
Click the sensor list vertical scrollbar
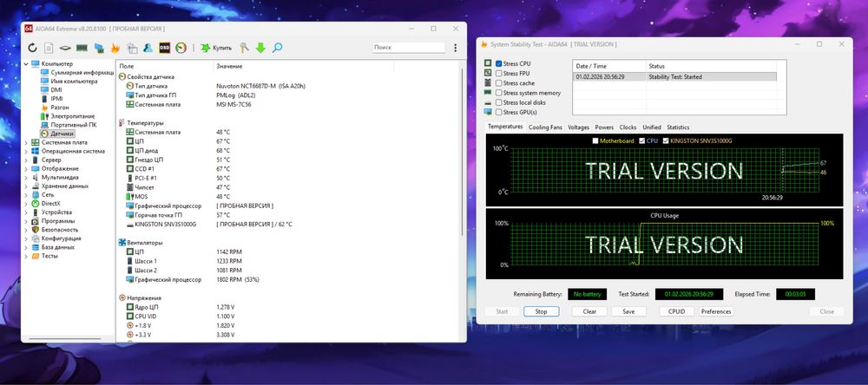tap(463, 152)
